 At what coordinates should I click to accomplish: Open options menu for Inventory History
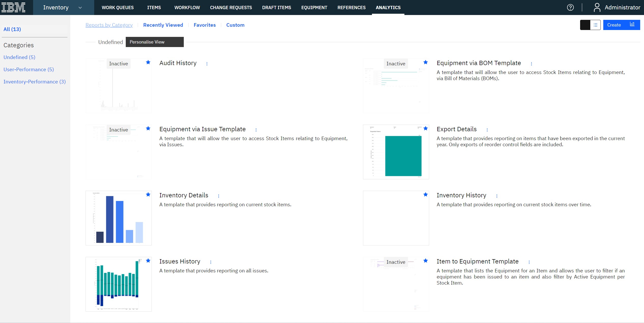(x=497, y=196)
